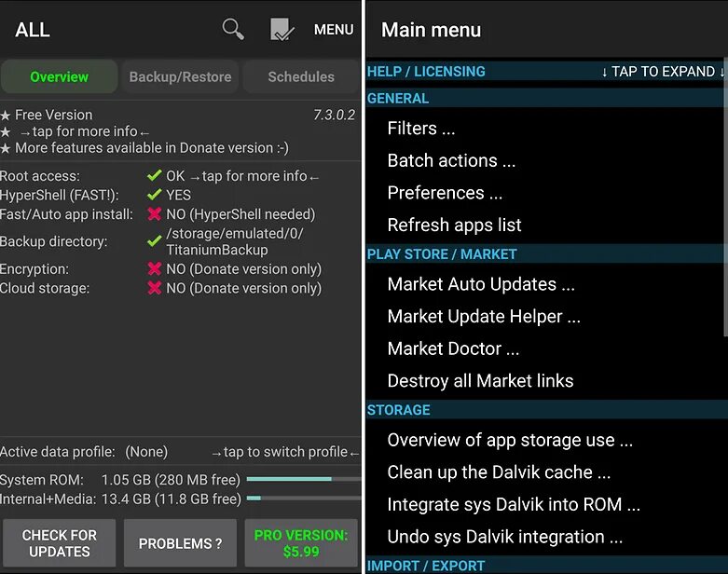The image size is (728, 574).
Task: Tap the PRO VERSION $5.99 button
Action: pos(301,543)
